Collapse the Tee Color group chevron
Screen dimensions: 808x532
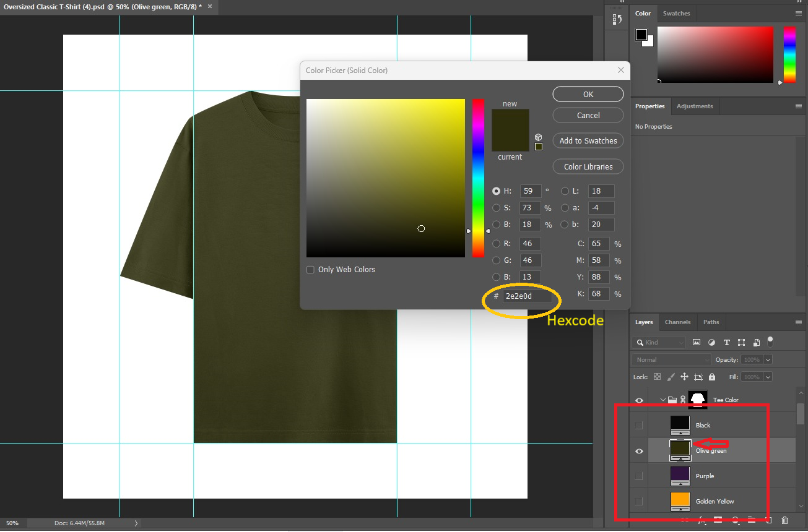[x=663, y=400]
